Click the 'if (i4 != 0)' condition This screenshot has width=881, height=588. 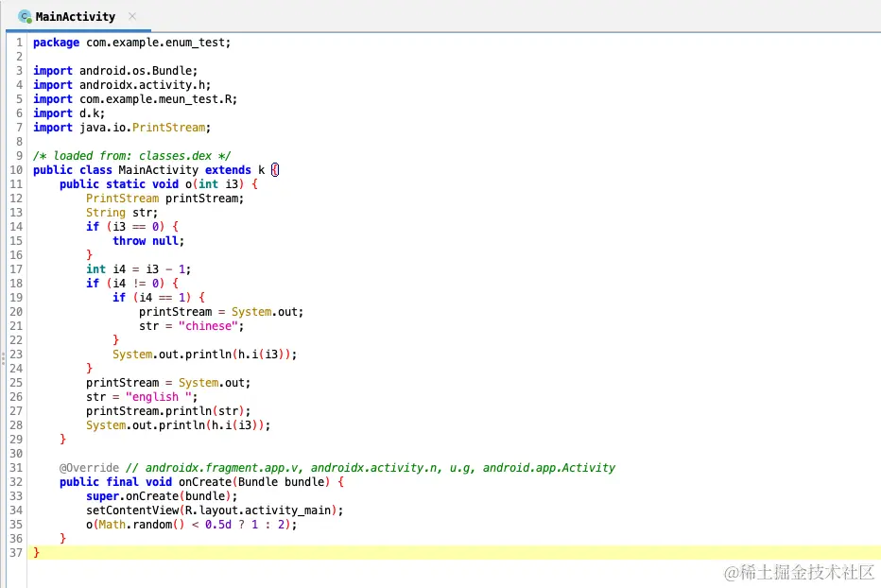[126, 284]
